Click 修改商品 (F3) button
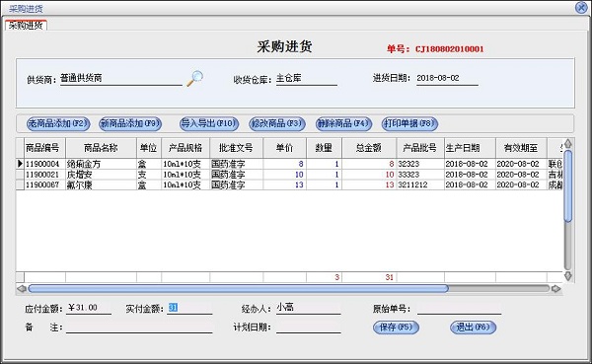The width and height of the screenshot is (592, 364). pyautogui.click(x=277, y=123)
